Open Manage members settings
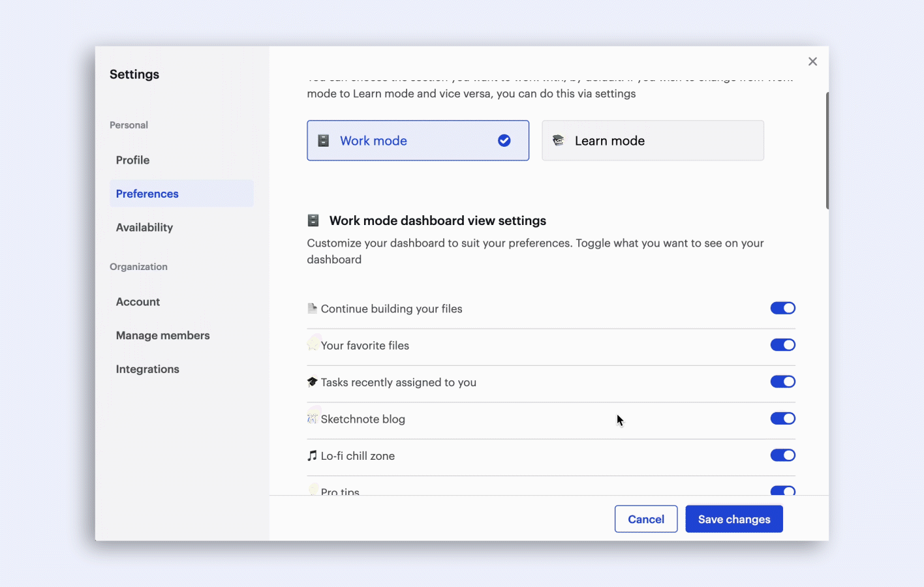This screenshot has width=924, height=587. coord(162,336)
